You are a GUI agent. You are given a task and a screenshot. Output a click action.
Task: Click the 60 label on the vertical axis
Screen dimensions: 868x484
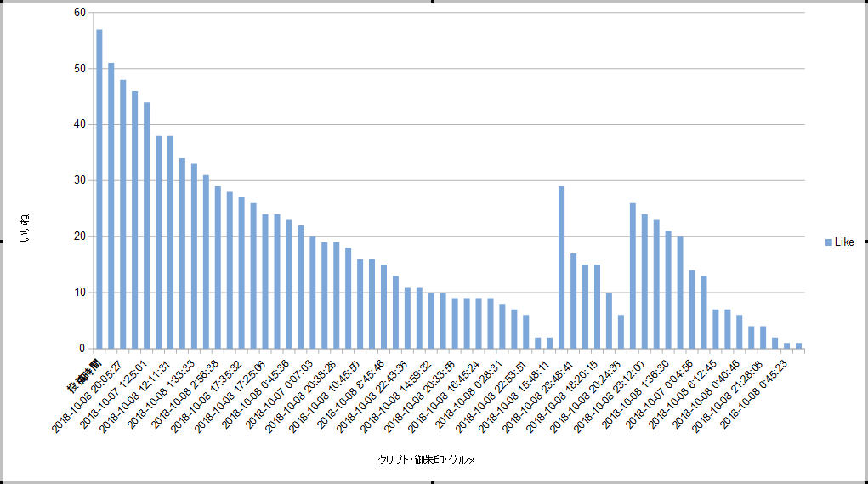pos(80,13)
